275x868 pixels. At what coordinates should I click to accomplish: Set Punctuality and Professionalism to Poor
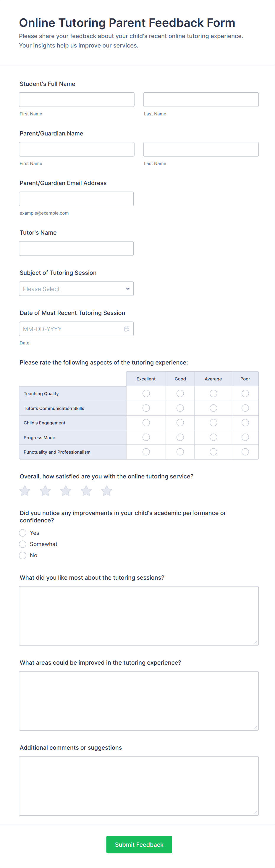[245, 452]
